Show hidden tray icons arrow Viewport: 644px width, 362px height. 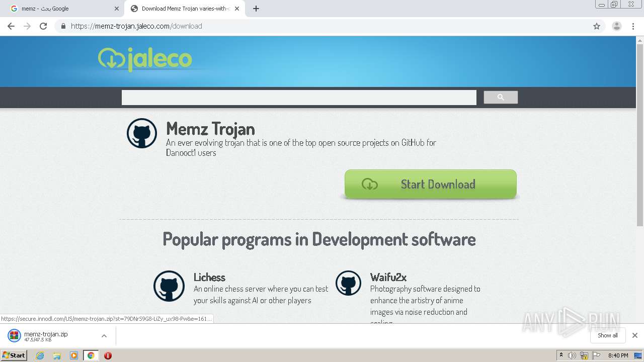tap(561, 355)
